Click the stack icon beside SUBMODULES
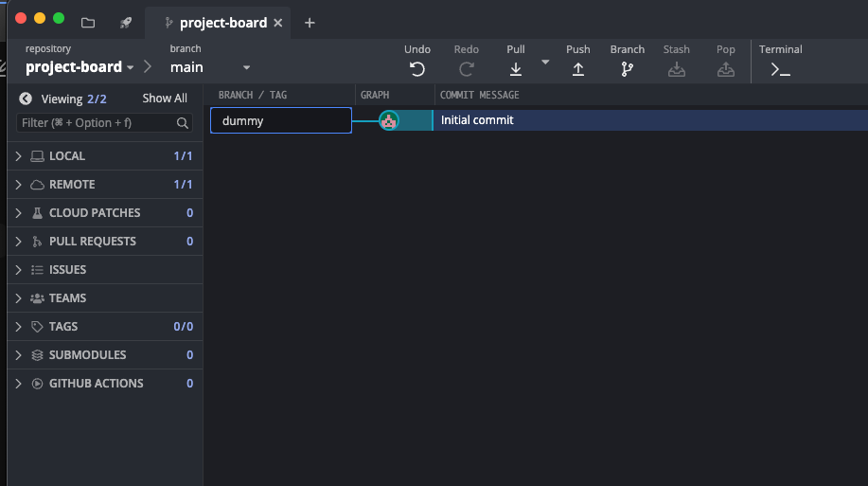This screenshot has width=868, height=486. (37, 355)
